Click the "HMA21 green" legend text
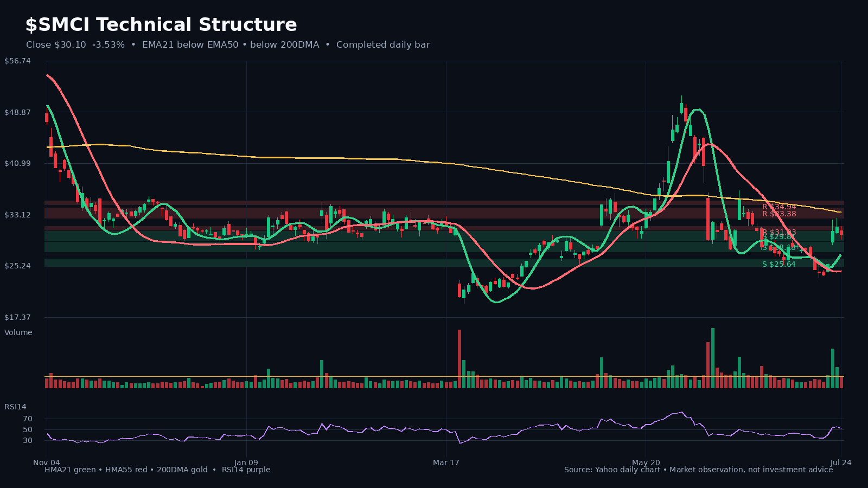Screen dimensions: 868x488 (70, 470)
